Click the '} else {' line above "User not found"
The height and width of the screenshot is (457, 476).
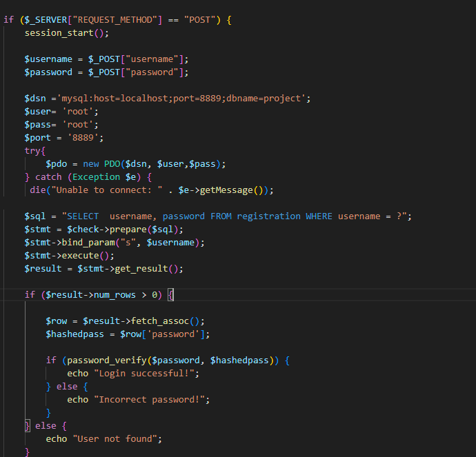46,426
